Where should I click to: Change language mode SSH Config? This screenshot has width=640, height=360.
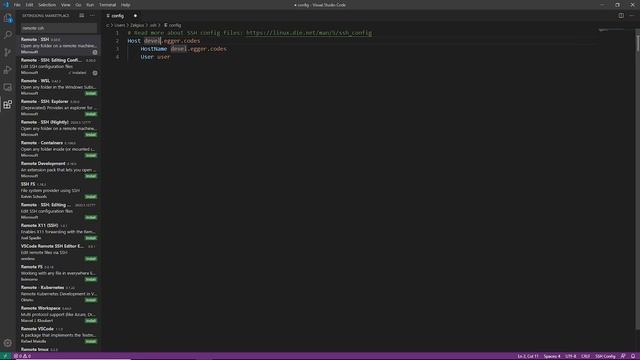point(605,356)
